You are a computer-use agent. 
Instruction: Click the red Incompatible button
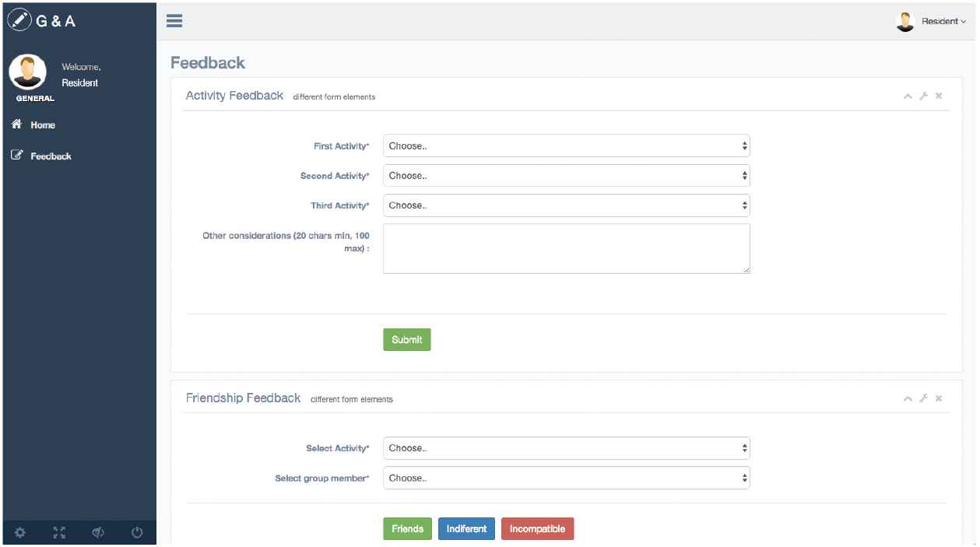(x=537, y=529)
